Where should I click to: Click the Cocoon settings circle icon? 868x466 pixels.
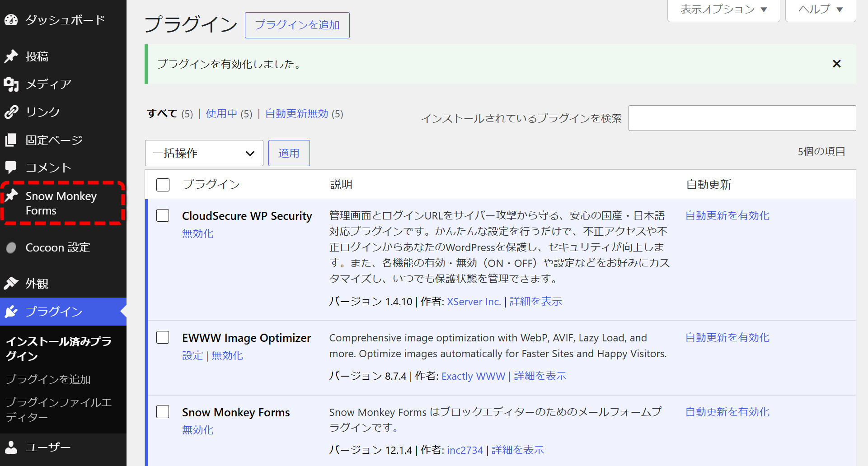pyautogui.click(x=11, y=247)
